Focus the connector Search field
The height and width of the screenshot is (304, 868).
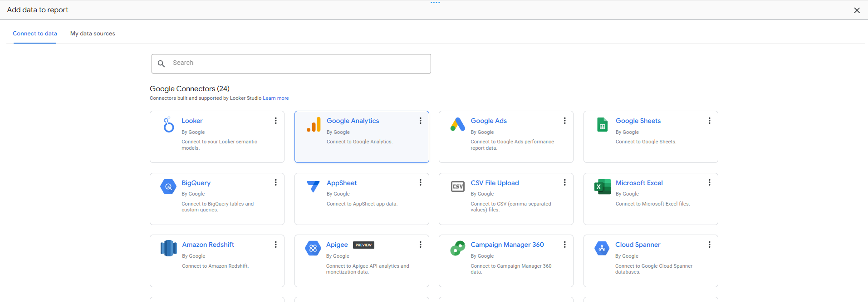[291, 64]
